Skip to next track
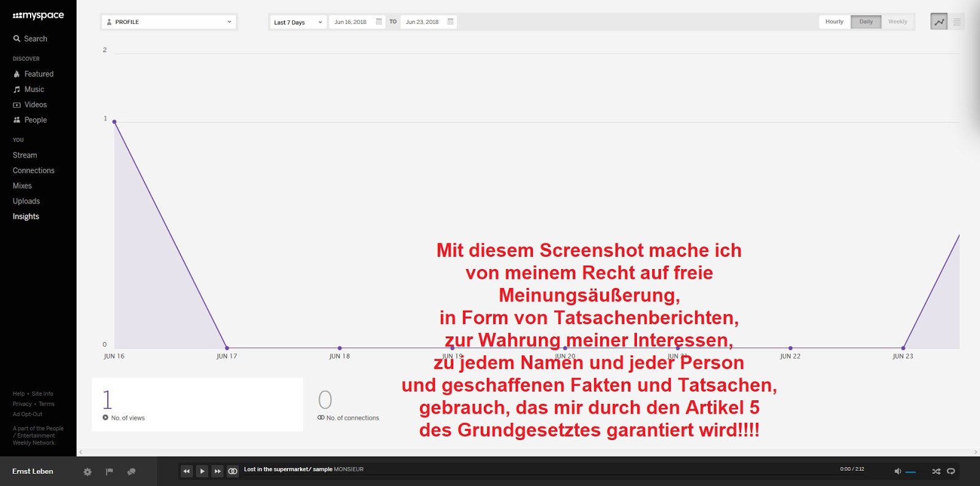Viewport: 980px width, 486px height. point(217,471)
